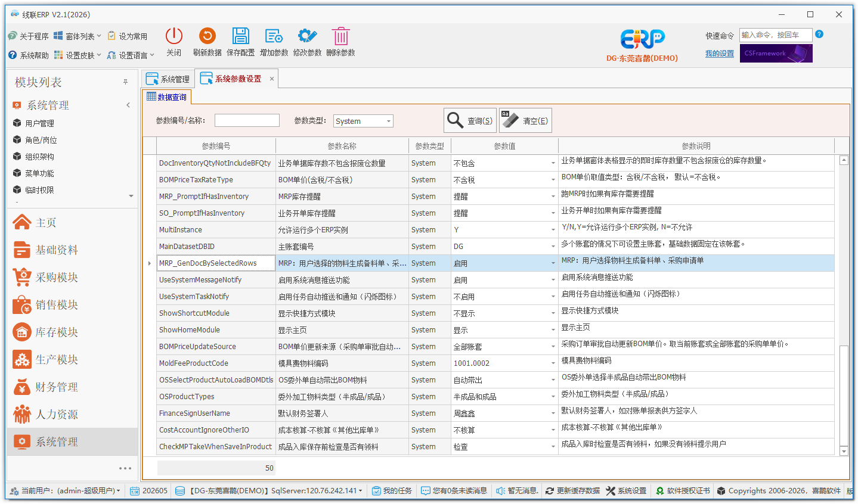The image size is (858, 504).
Task: Select the 数据查询 tab
Action: pyautogui.click(x=166, y=97)
